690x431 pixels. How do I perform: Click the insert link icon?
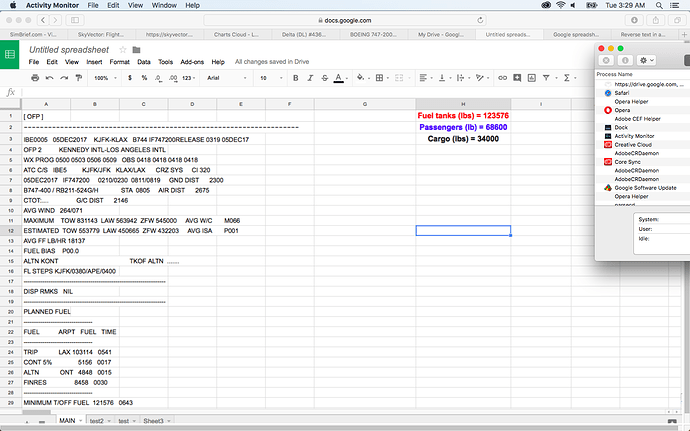[502, 78]
